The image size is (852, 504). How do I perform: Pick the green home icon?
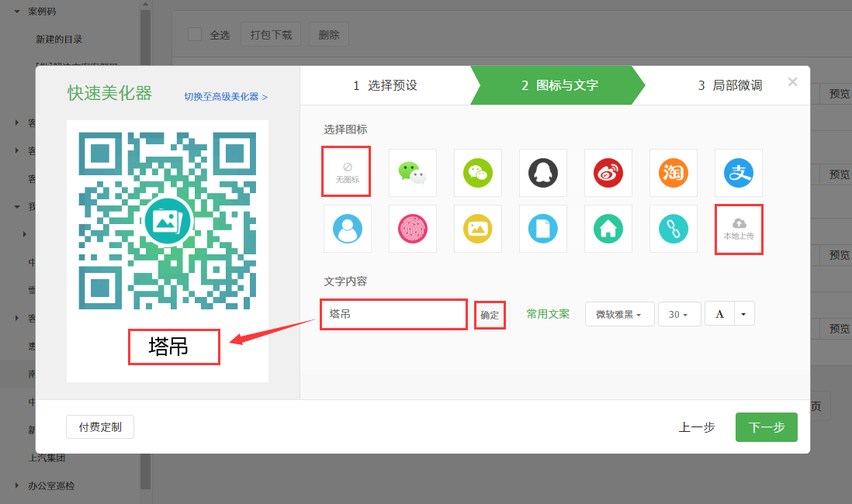pyautogui.click(x=608, y=229)
